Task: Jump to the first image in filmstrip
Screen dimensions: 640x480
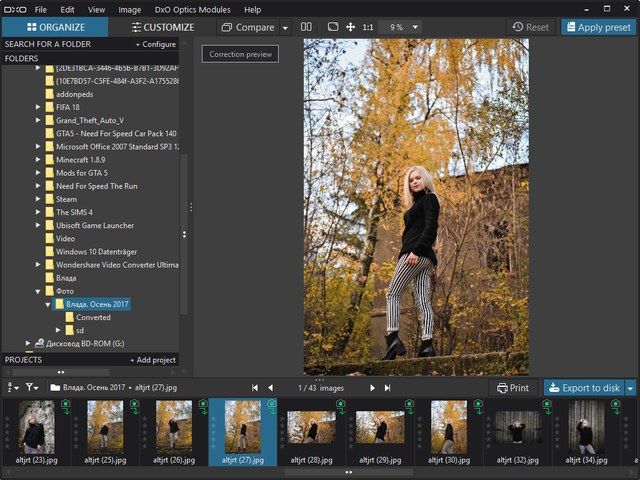Action: [x=254, y=387]
